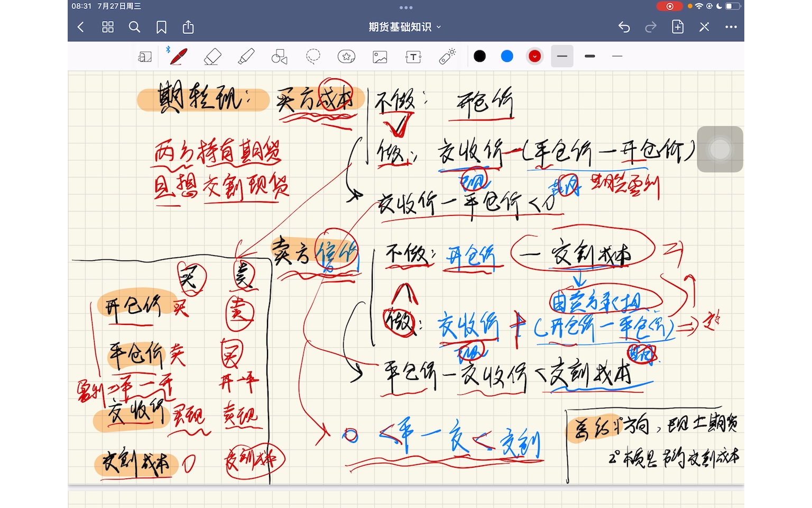This screenshot has height=508, width=812.
Task: Choose the selected red pen color
Action: coord(535,56)
